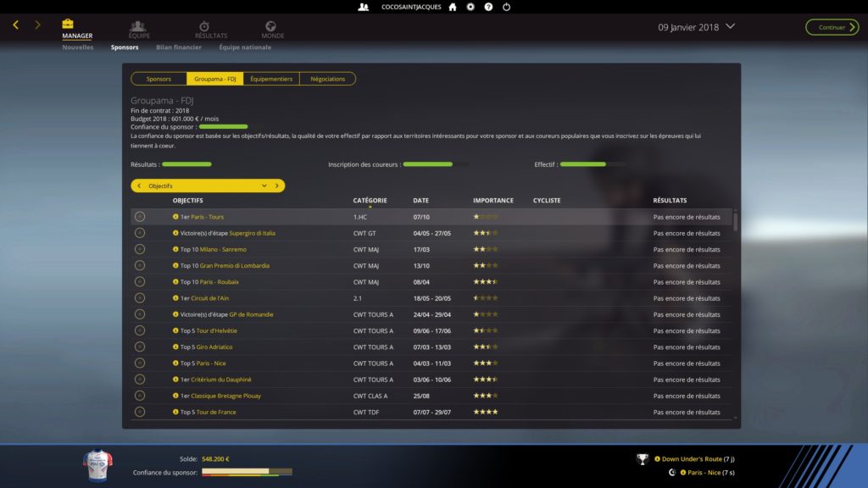868x488 pixels.
Task: Click the home icon in top bar
Action: point(452,7)
